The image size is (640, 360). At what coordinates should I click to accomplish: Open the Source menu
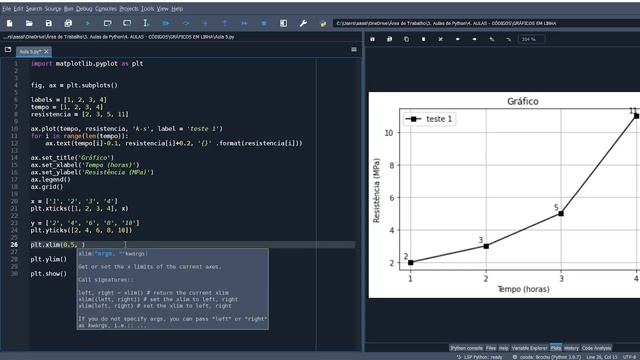(x=53, y=9)
